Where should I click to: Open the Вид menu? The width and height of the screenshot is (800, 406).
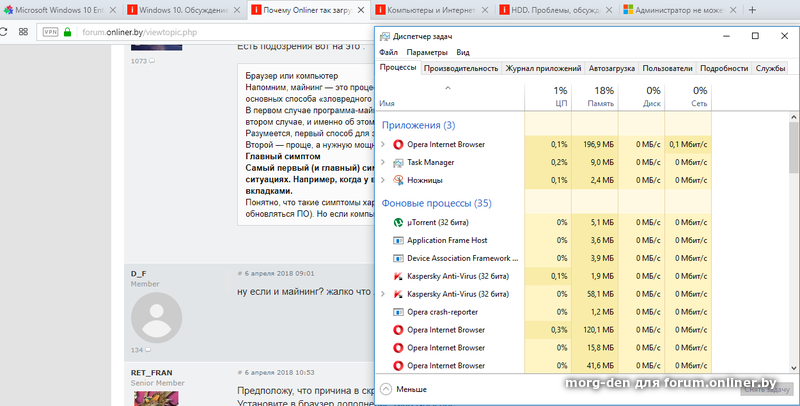coord(463,53)
